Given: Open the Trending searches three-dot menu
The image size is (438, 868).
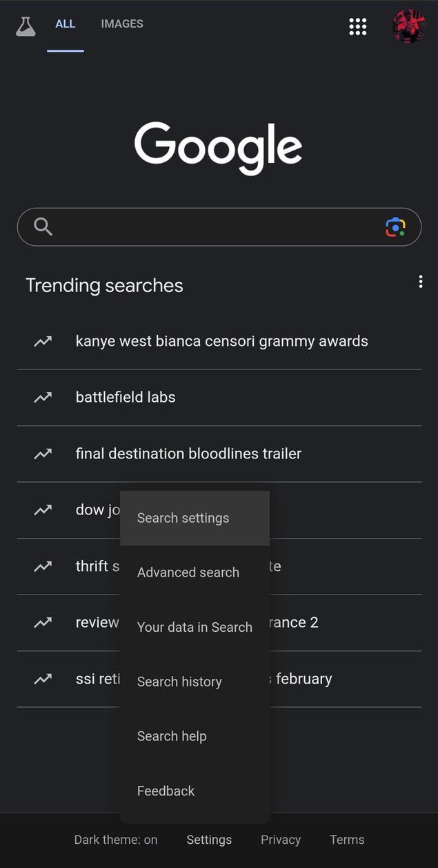Looking at the screenshot, I should [420, 282].
